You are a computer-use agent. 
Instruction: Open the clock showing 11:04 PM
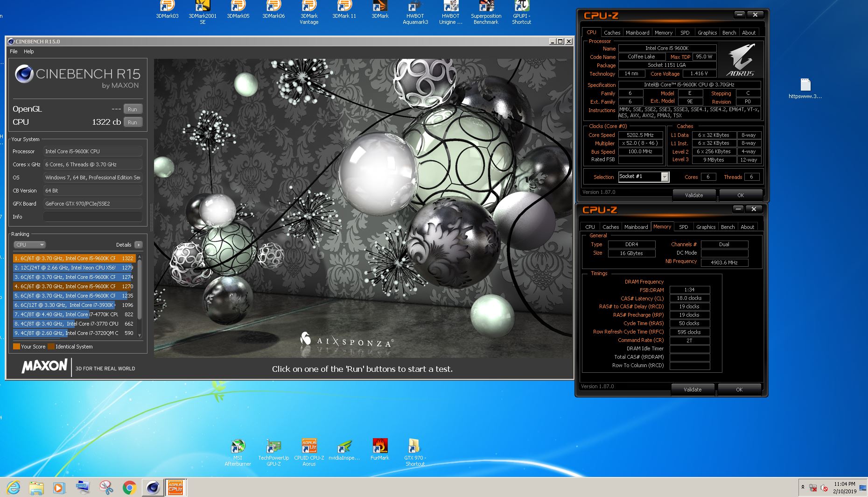pos(845,488)
